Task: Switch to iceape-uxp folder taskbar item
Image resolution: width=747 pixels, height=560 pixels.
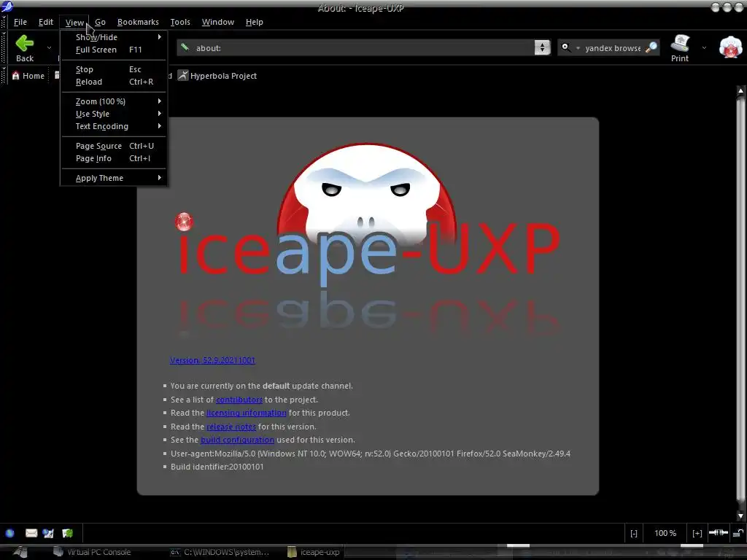Action: pos(314,553)
